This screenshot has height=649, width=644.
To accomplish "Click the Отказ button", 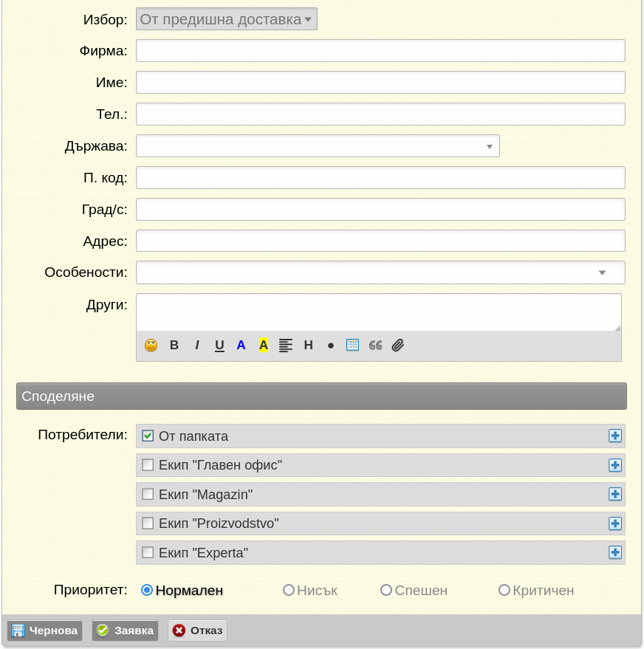I will (x=197, y=631).
